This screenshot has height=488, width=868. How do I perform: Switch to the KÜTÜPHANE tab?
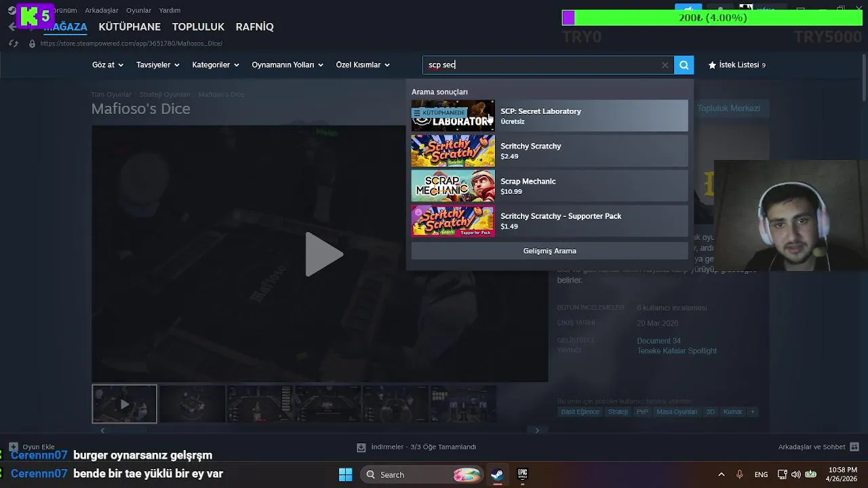pos(130,26)
